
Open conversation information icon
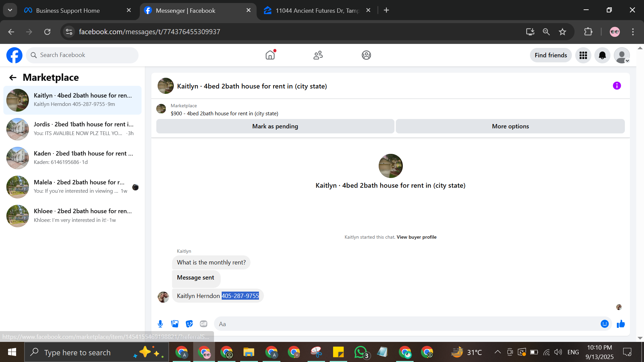click(x=617, y=86)
